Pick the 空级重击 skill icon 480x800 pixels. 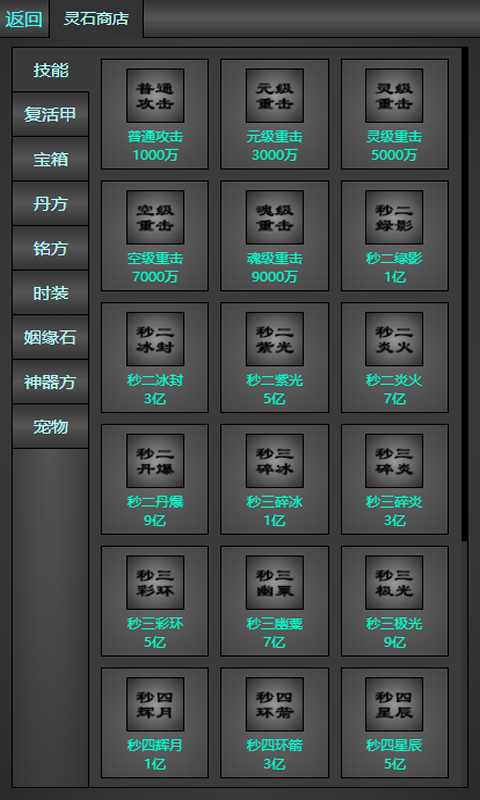point(155,217)
